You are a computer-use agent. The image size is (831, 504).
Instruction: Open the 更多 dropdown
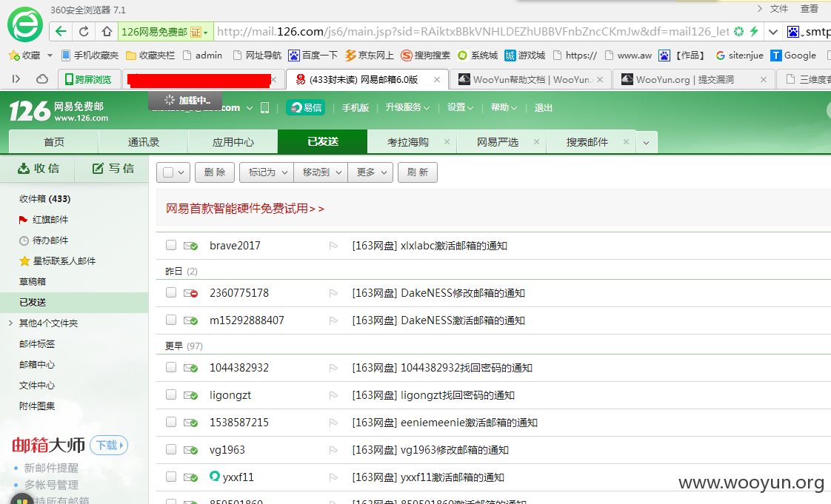click(x=371, y=172)
